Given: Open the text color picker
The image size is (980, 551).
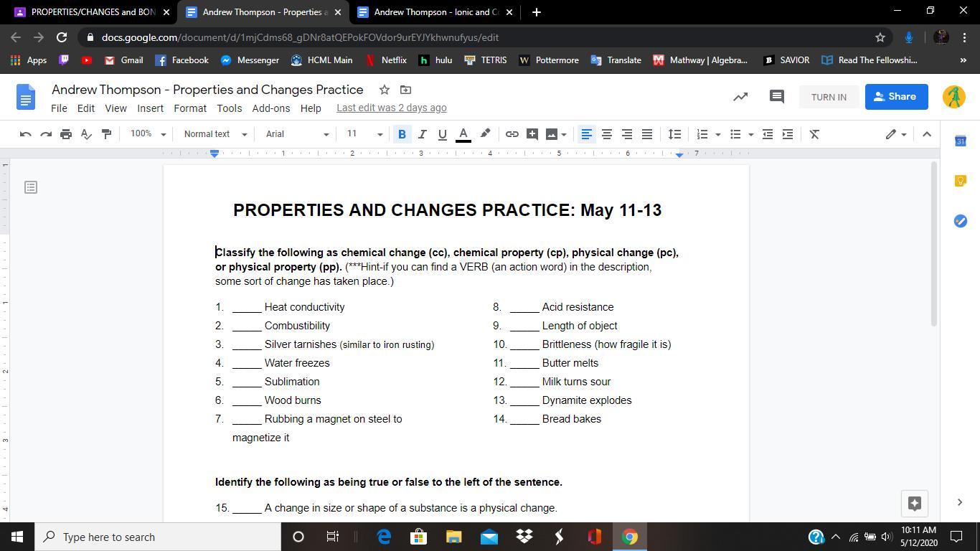Looking at the screenshot, I should [463, 134].
